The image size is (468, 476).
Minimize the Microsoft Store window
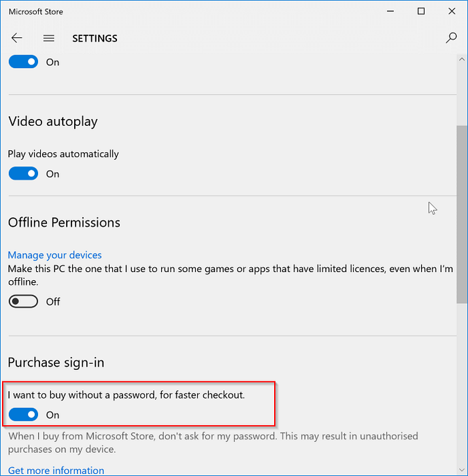pos(390,12)
